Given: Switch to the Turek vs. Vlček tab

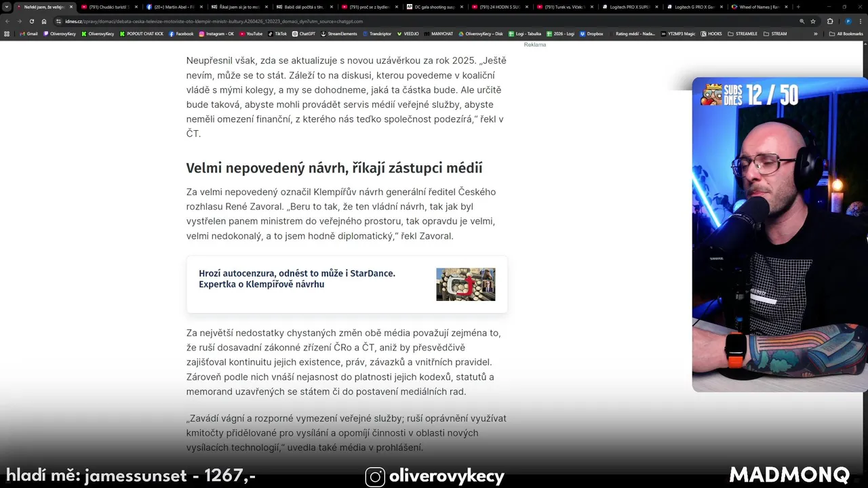Looking at the screenshot, I should pos(565,7).
